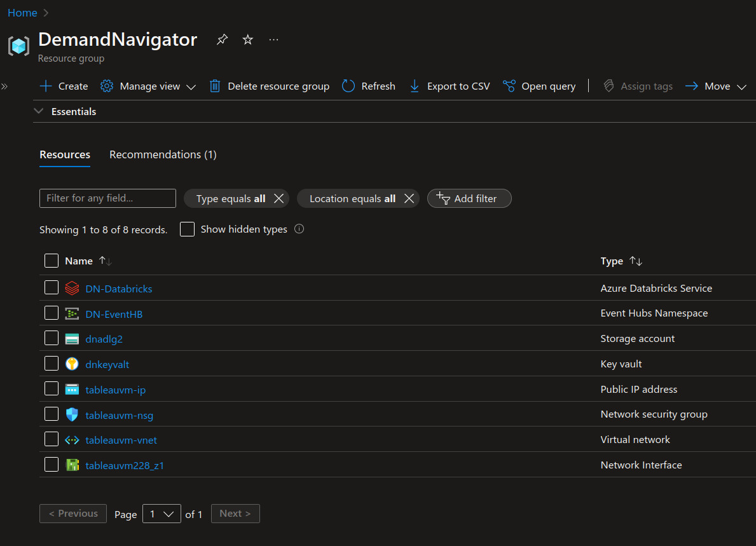Check the DN-Databricks row checkbox
Image resolution: width=756 pixels, height=546 pixels.
51,287
